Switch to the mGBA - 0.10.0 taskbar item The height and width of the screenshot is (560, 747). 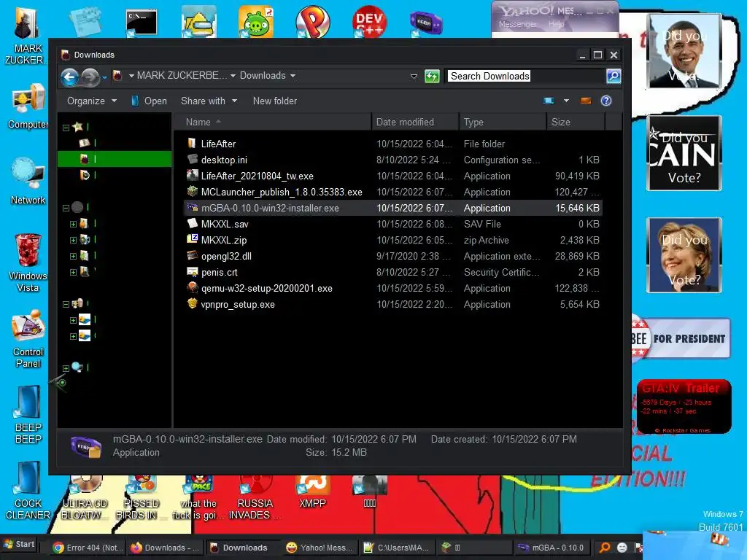coord(553,548)
